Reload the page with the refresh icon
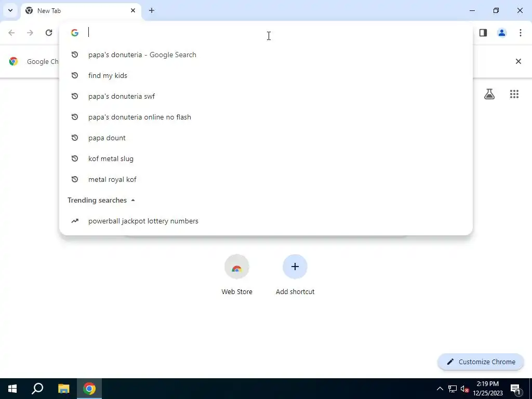The image size is (532, 399). (49, 33)
